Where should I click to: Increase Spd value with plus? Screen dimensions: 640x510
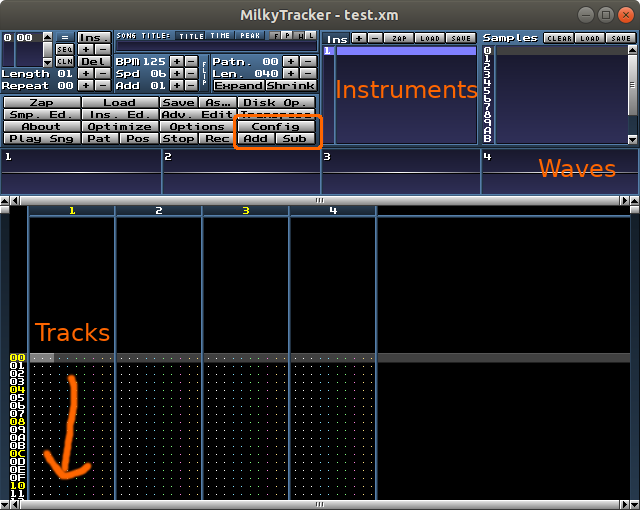(x=176, y=73)
